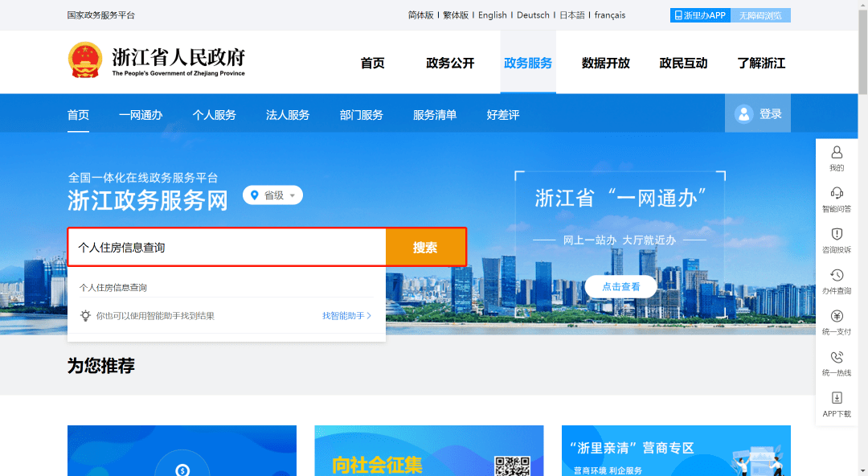Click the 登录 user avatar icon
868x476 pixels.
[743, 113]
